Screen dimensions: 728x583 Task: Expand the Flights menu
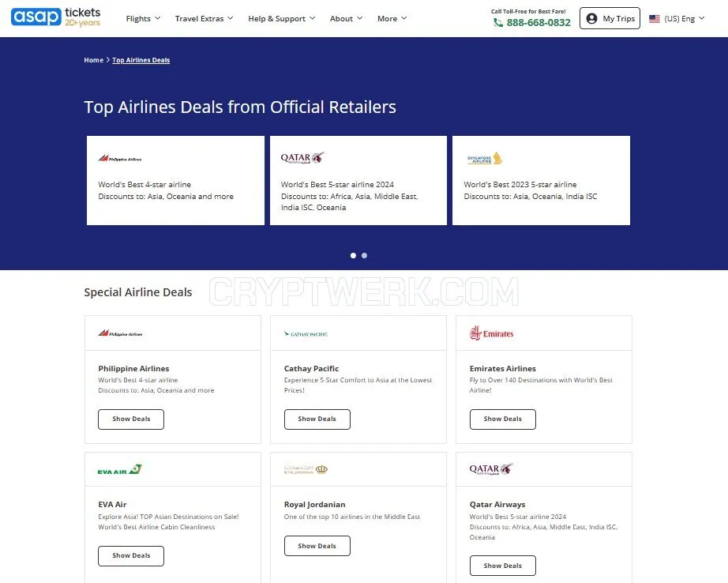(x=143, y=19)
